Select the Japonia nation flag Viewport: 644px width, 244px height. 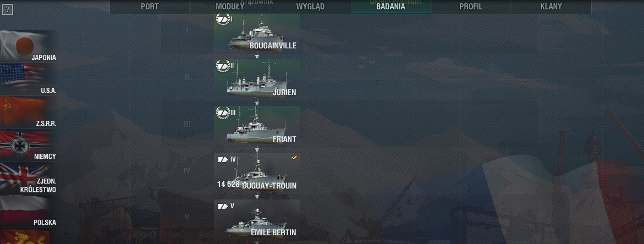pyautogui.click(x=28, y=46)
